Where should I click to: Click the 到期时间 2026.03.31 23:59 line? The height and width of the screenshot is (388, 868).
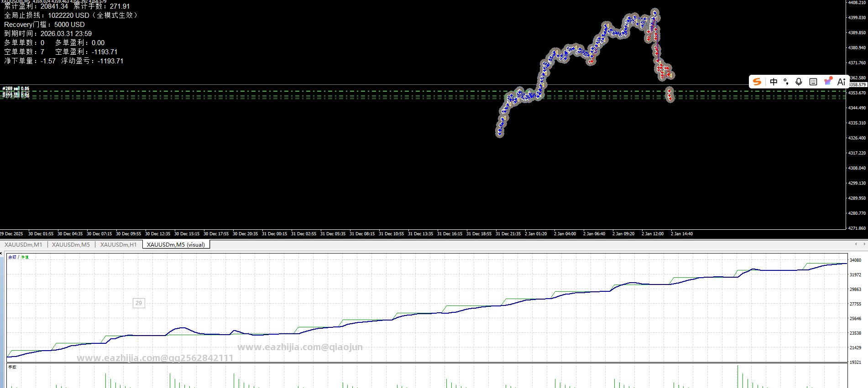click(x=48, y=34)
